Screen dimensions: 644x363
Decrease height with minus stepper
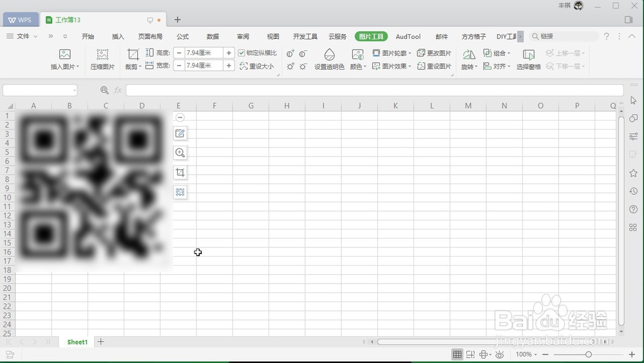point(179,53)
